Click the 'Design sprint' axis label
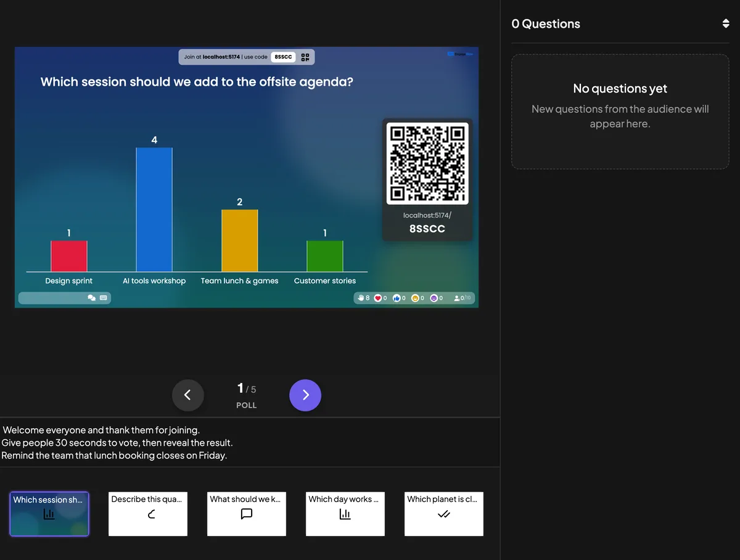 pos(69,281)
